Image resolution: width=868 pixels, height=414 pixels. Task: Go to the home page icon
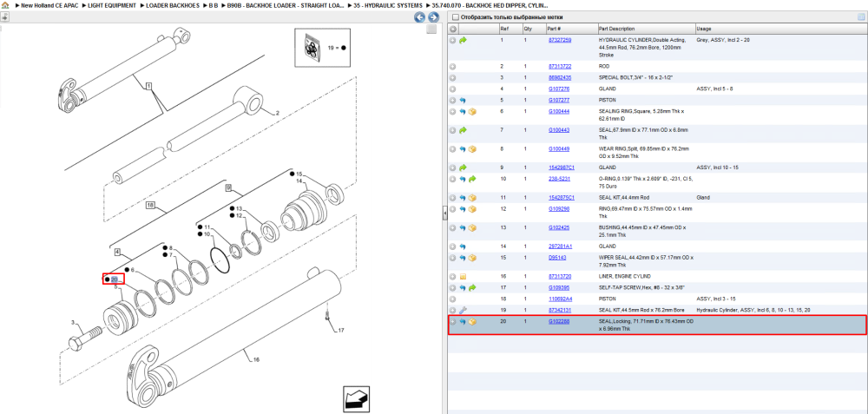click(x=5, y=5)
